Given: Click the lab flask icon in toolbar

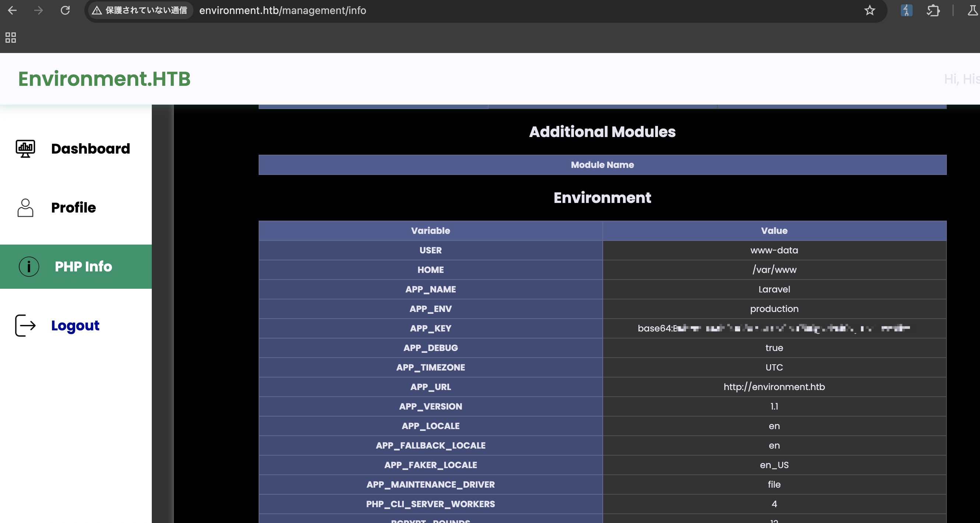Looking at the screenshot, I should pos(972,10).
